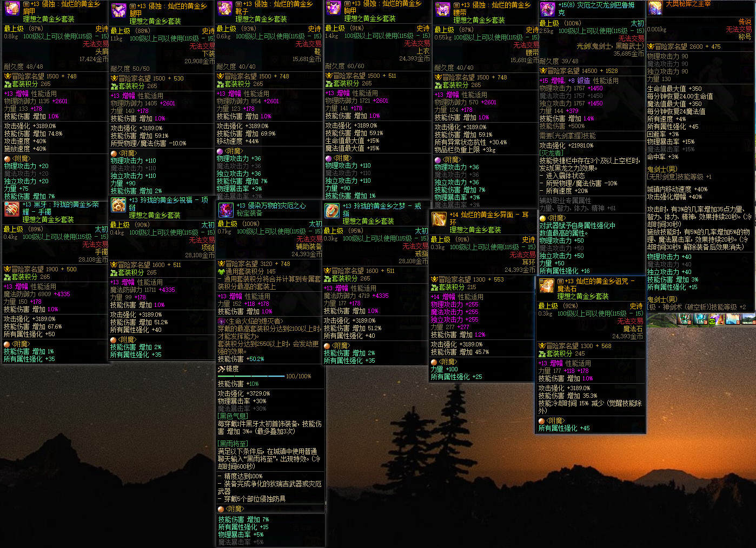Image resolution: width=756 pixels, height=548 pixels.
Task: Click the 戒指 ring item icon
Action: tap(331, 210)
